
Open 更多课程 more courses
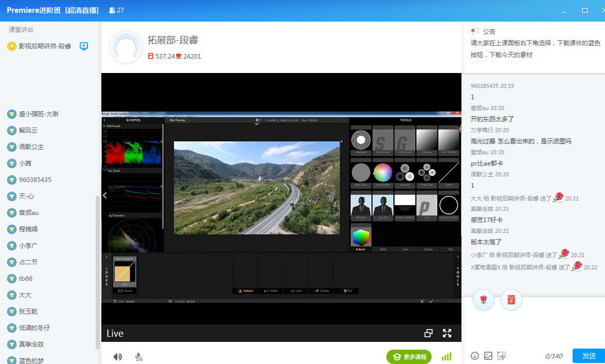[410, 357]
